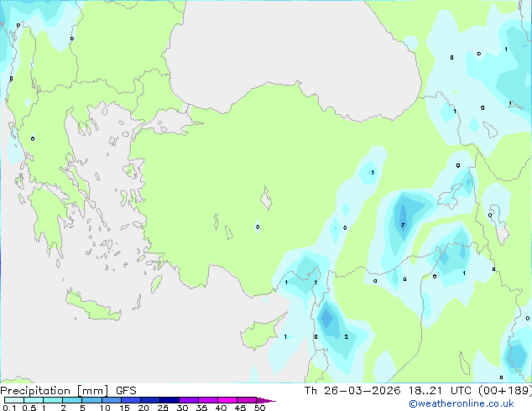Choose the 30–35 mm purple legend swatch

(189, 400)
